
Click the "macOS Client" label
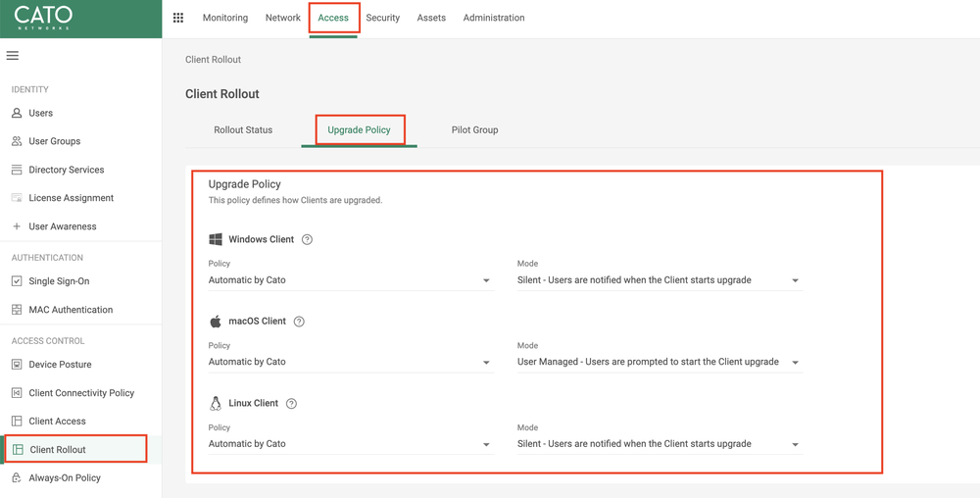(x=258, y=322)
